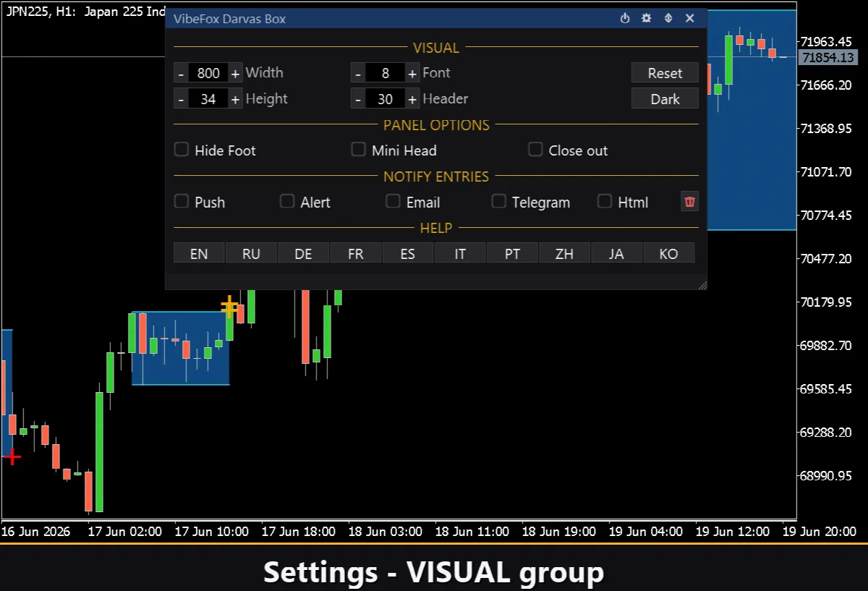
Task: Select PT help language
Action: point(512,253)
